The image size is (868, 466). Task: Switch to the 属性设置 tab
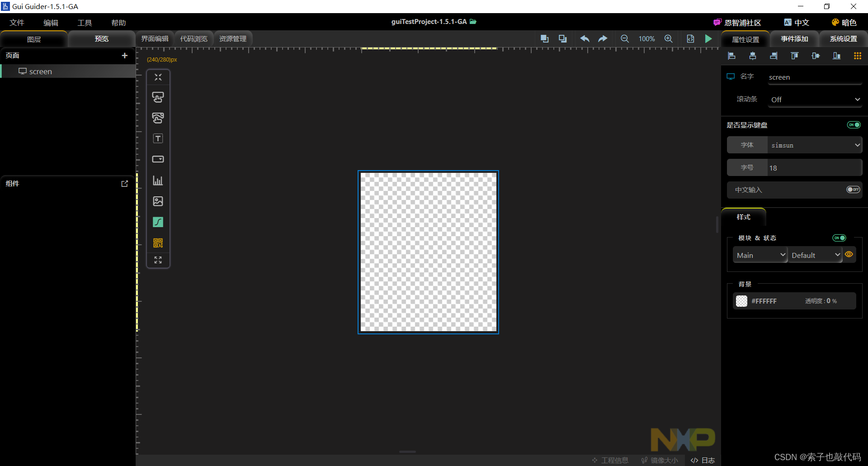pos(745,39)
